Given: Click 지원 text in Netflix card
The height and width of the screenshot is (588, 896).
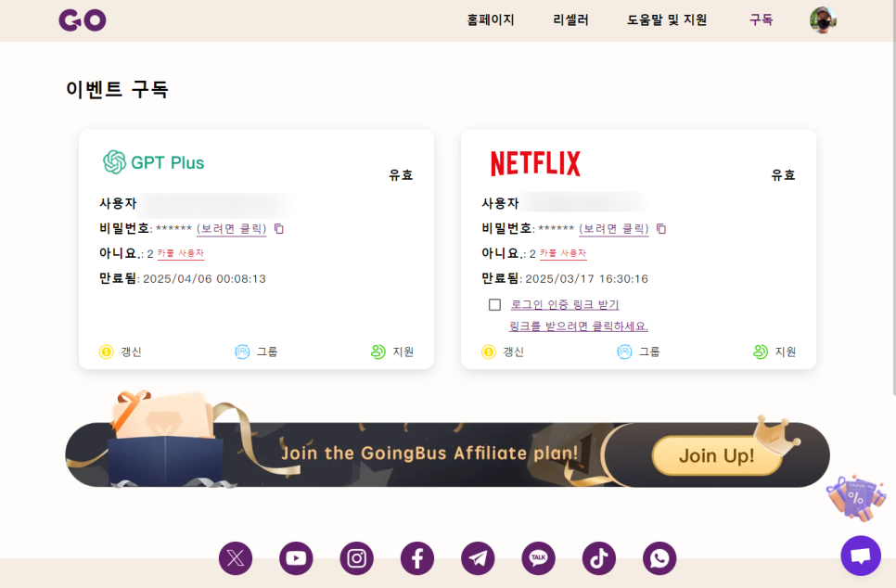Looking at the screenshot, I should click(785, 352).
